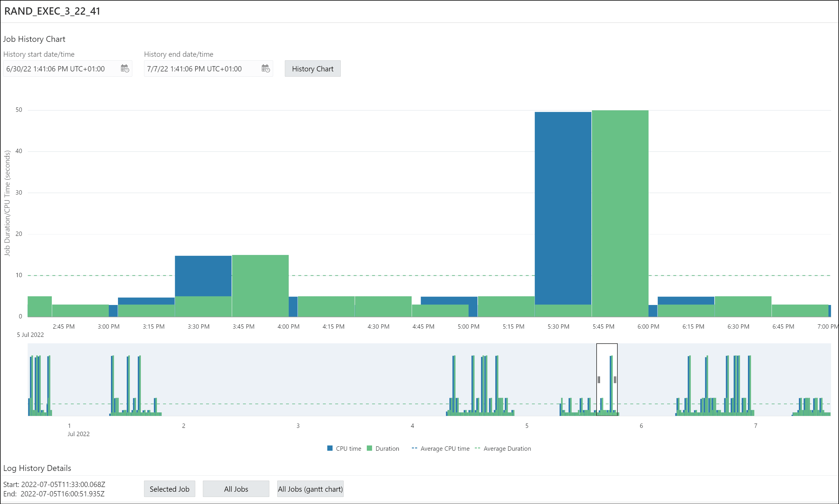
Task: Open the History start date calendar picker
Action: coord(124,68)
